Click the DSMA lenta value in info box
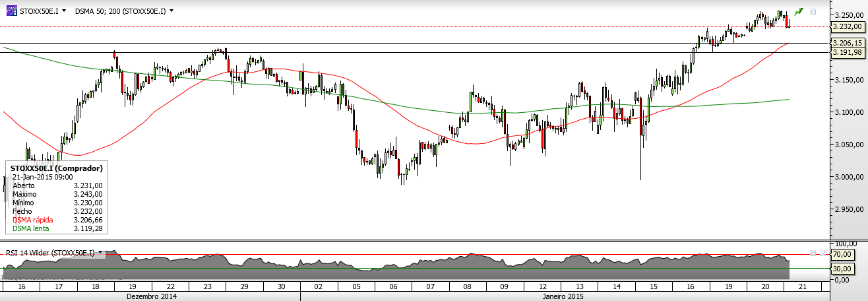This screenshot has height=301, width=868. 88,228
